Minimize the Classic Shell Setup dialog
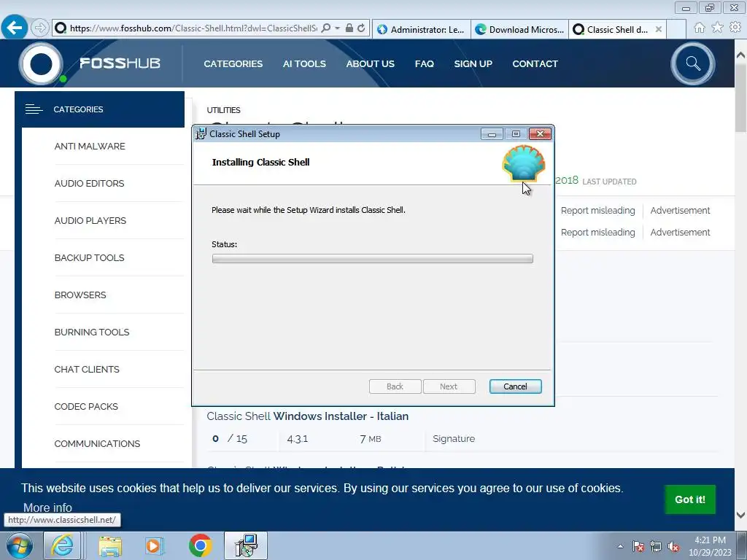The image size is (747, 560). pyautogui.click(x=492, y=134)
